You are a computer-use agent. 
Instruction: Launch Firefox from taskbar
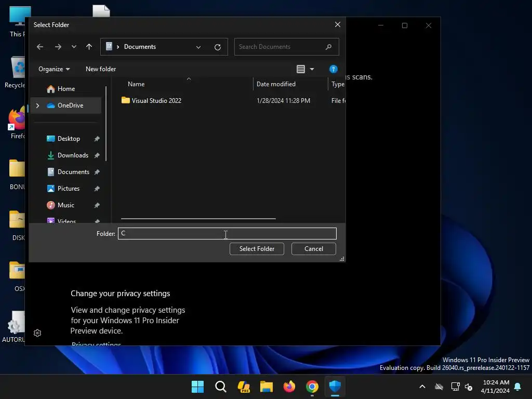[289, 387]
